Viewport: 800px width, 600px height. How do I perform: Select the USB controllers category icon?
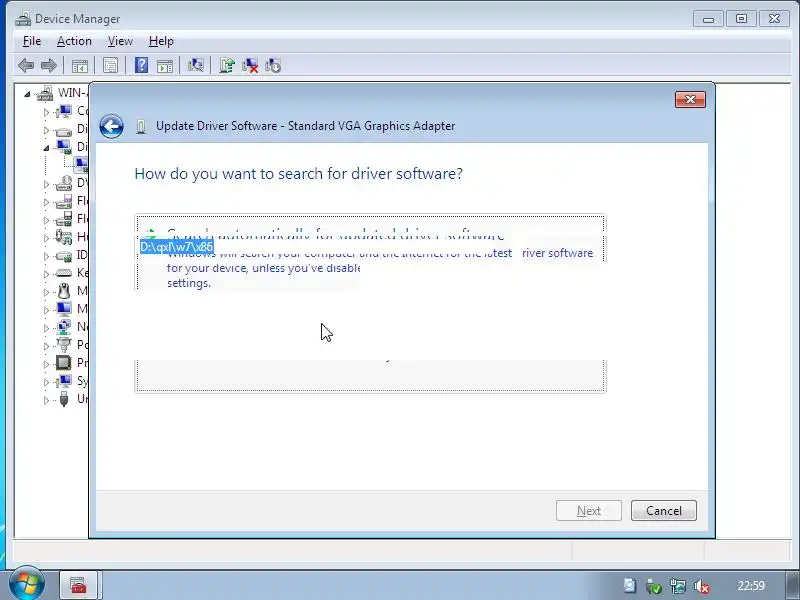tap(64, 398)
